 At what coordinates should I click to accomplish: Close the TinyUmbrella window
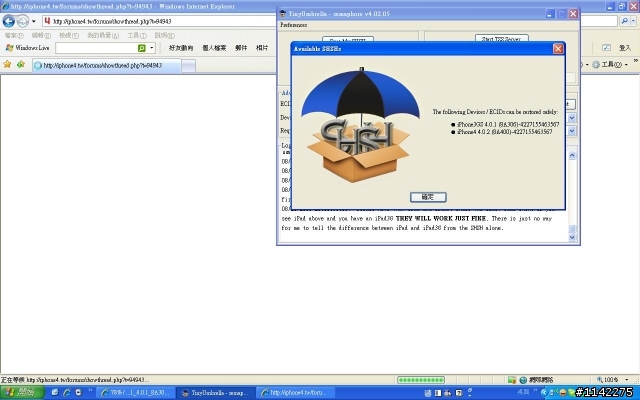573,14
